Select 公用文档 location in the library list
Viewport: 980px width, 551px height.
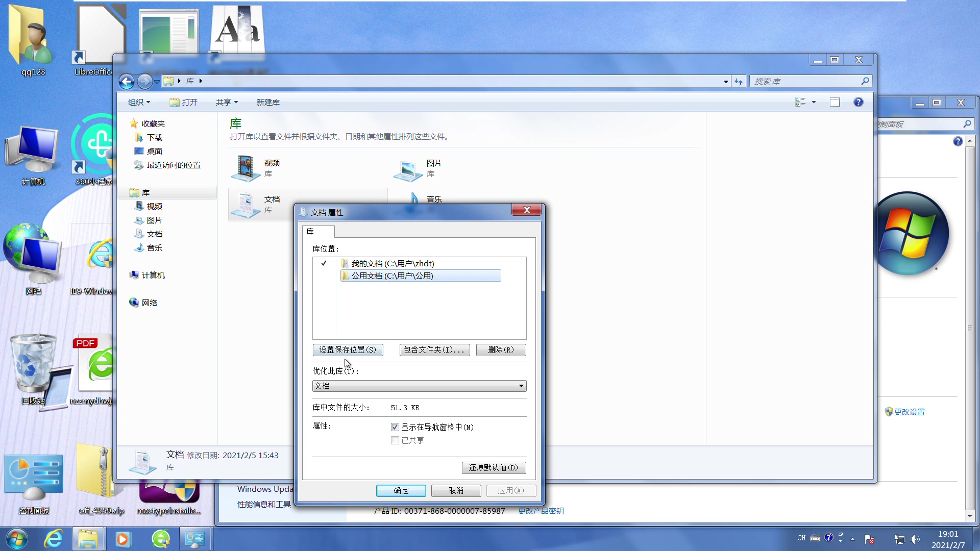[392, 275]
